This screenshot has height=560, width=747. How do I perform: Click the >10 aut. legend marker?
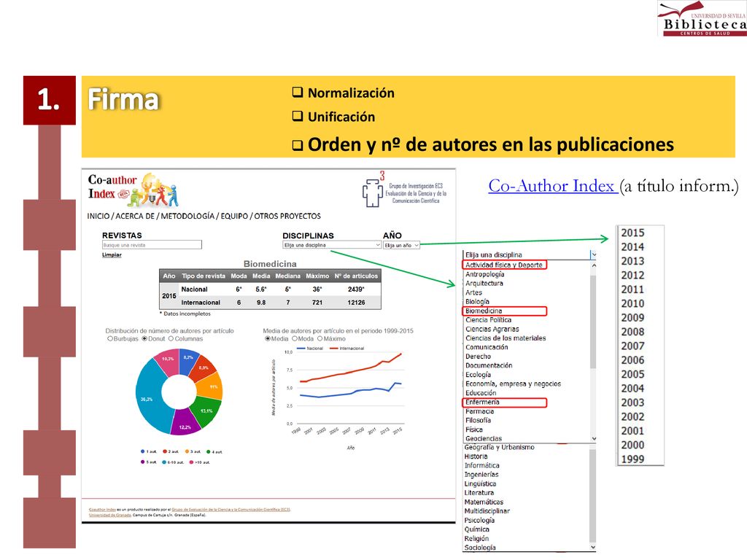click(x=192, y=462)
